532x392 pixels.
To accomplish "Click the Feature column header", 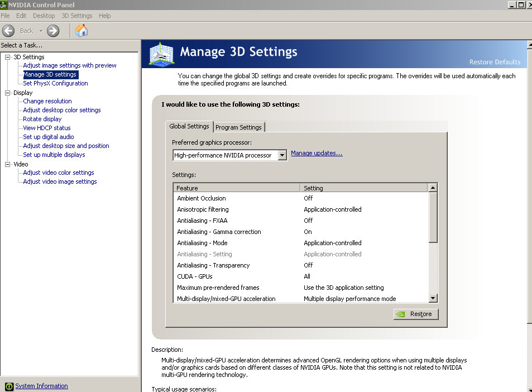I will click(x=237, y=188).
